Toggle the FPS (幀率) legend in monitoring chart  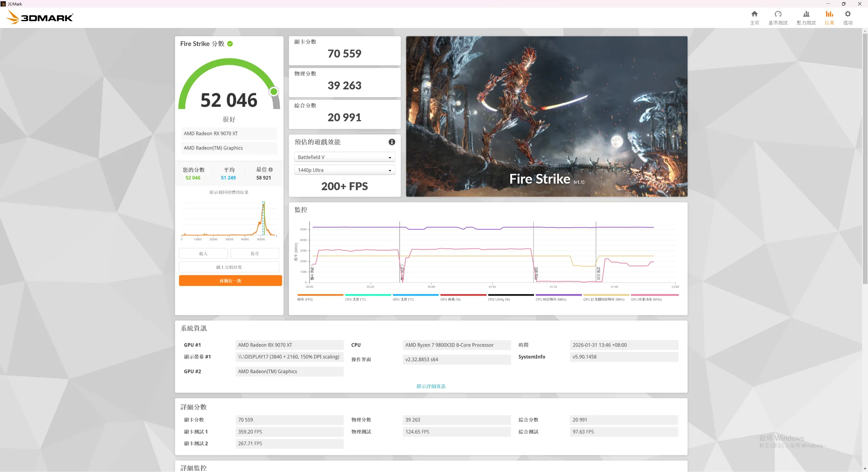(x=305, y=299)
